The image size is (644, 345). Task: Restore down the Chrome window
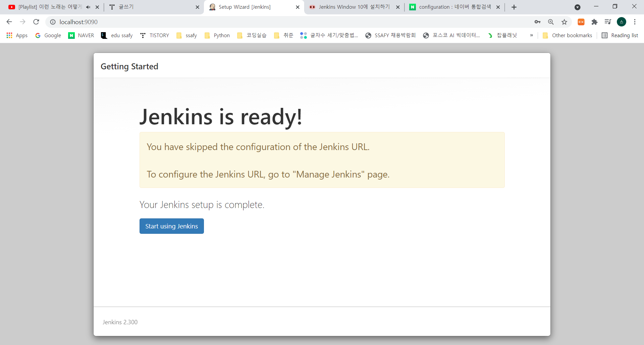615,6
